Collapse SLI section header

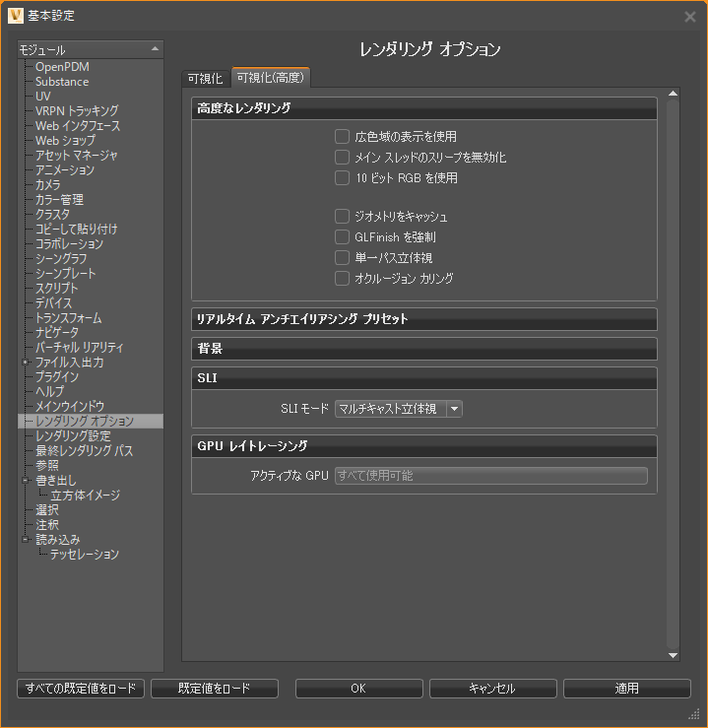click(x=424, y=378)
